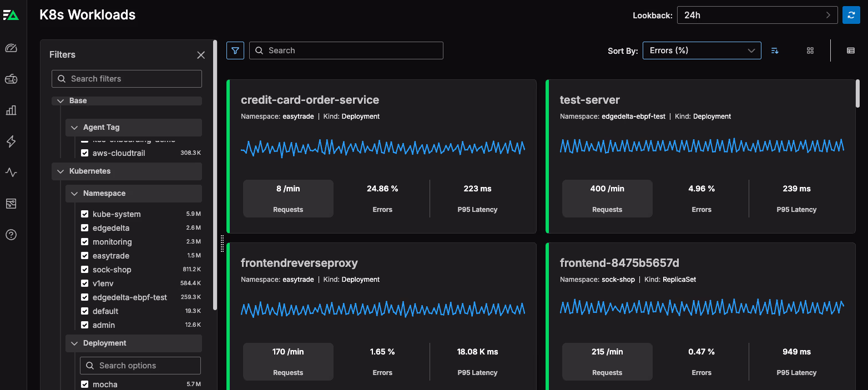This screenshot has width=868, height=390.
Task: Uncheck the kube-system namespace checkbox
Action: coord(85,214)
